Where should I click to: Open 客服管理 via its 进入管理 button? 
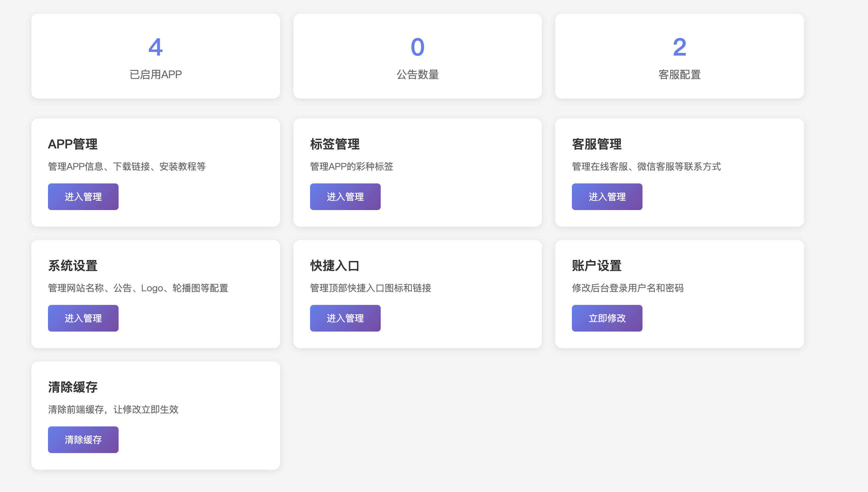coord(607,196)
